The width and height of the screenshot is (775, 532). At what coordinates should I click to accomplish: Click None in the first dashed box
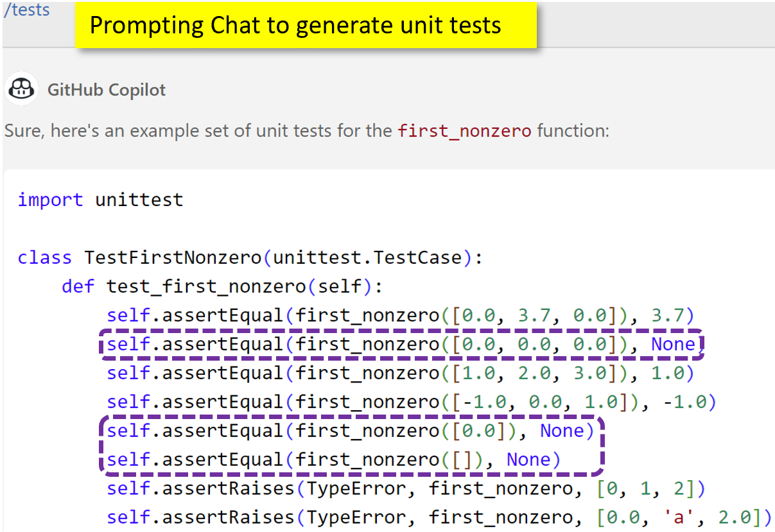[673, 345]
